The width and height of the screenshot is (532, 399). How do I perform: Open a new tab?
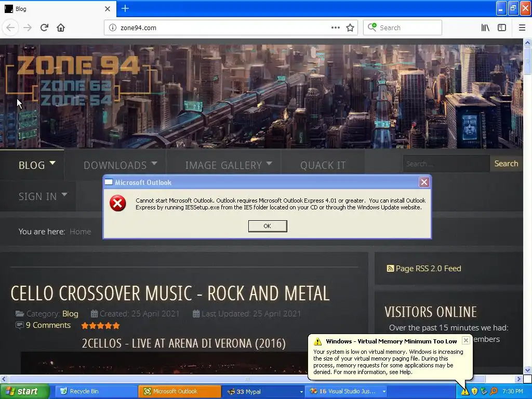[x=125, y=8]
